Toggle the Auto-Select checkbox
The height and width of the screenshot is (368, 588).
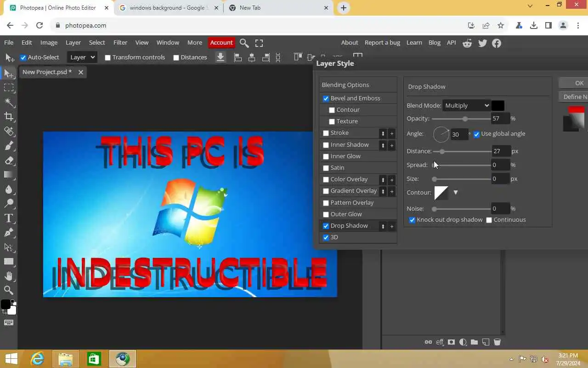coord(23,57)
